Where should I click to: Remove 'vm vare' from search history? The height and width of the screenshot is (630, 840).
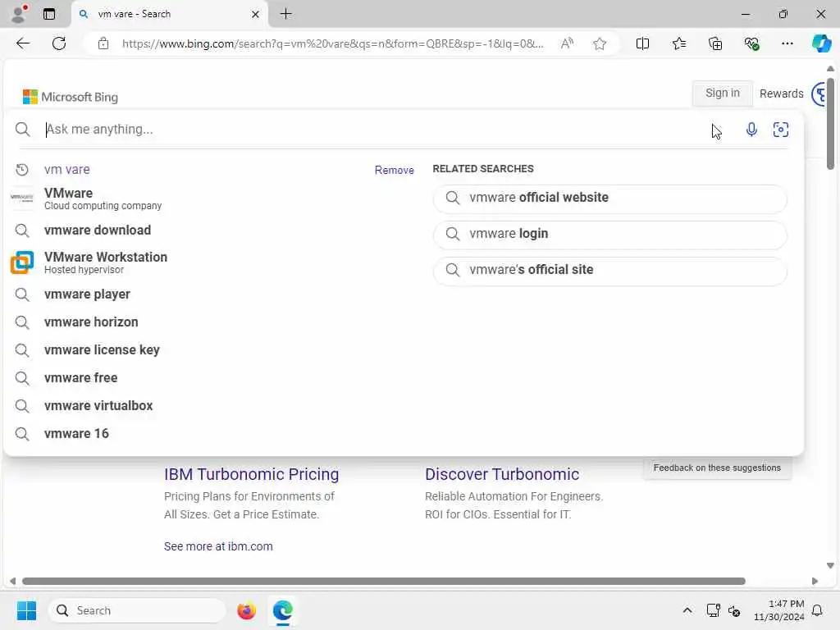(394, 171)
